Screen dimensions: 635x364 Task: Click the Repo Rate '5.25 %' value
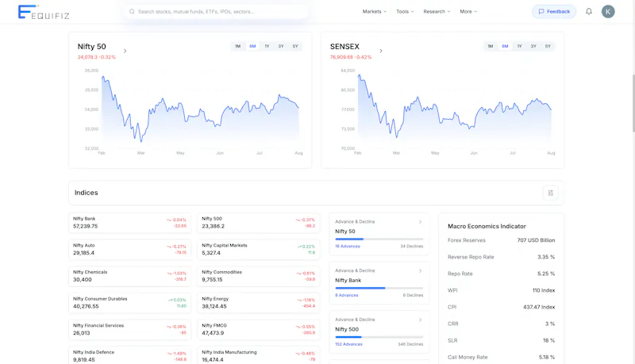pyautogui.click(x=546, y=274)
